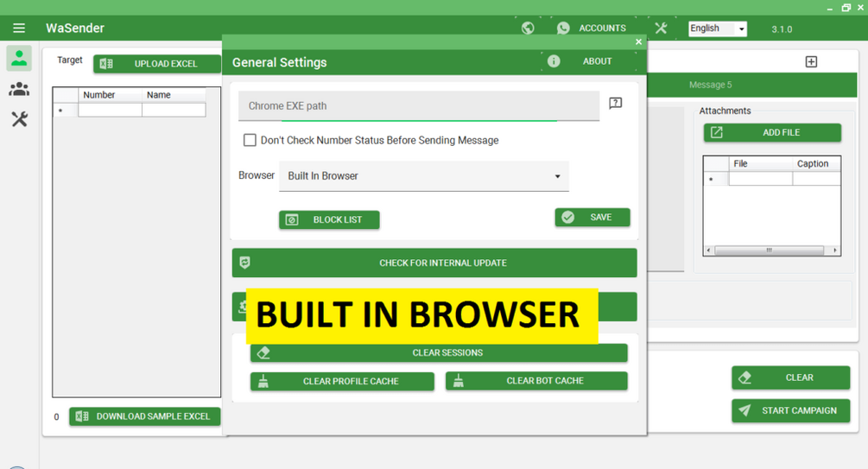Screen dimensions: 868x469
Task: Click START CAMPAIGN button
Action: (790, 411)
